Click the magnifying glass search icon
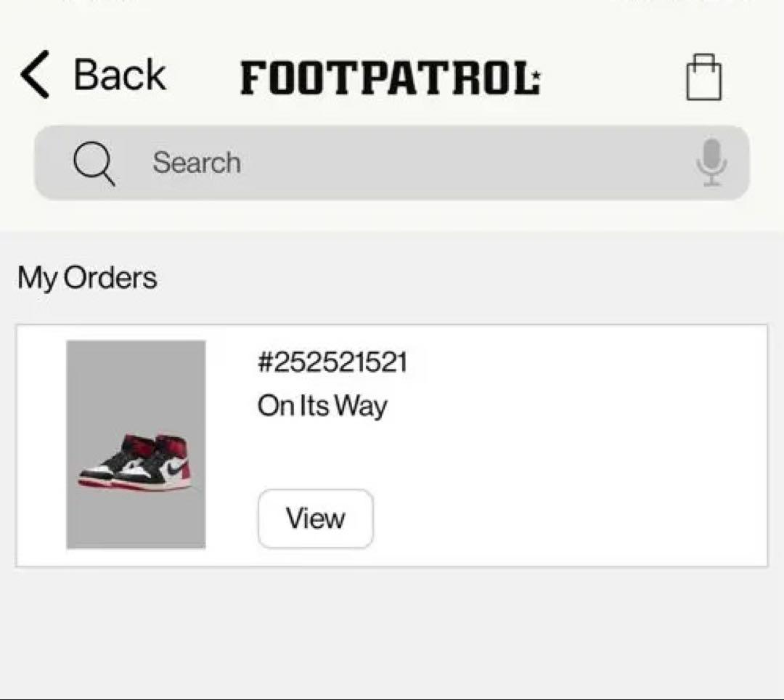784x700 pixels. 93,163
